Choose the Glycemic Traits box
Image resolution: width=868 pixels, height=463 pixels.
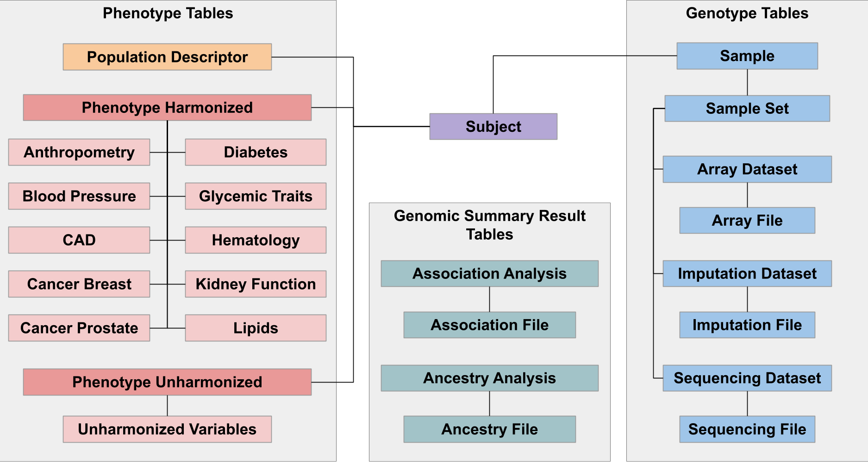point(256,196)
